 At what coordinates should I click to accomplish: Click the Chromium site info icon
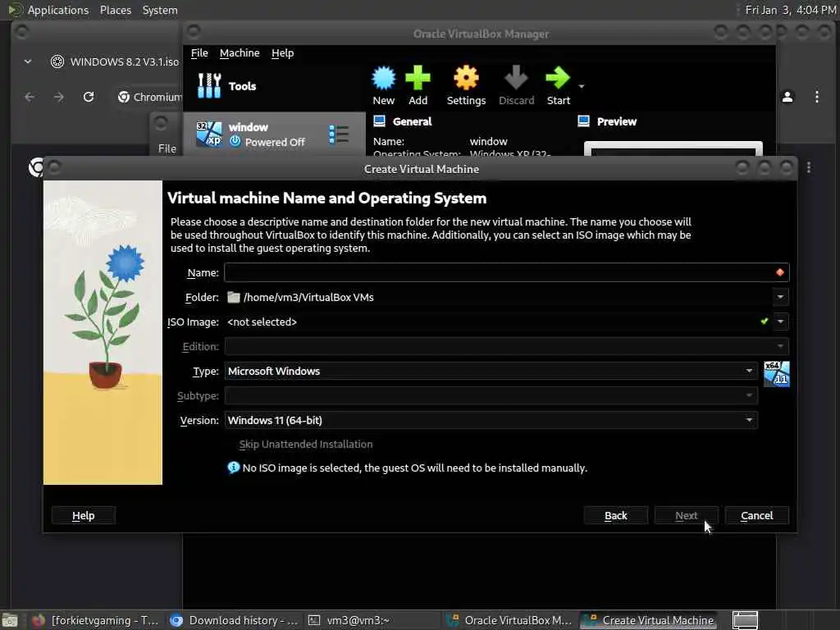124,97
